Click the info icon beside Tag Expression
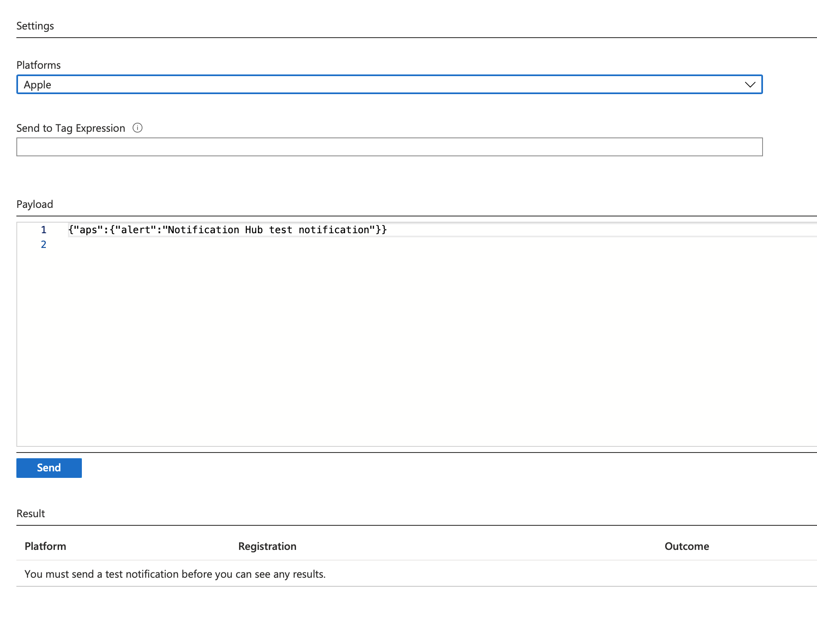The image size is (817, 644). (x=138, y=128)
